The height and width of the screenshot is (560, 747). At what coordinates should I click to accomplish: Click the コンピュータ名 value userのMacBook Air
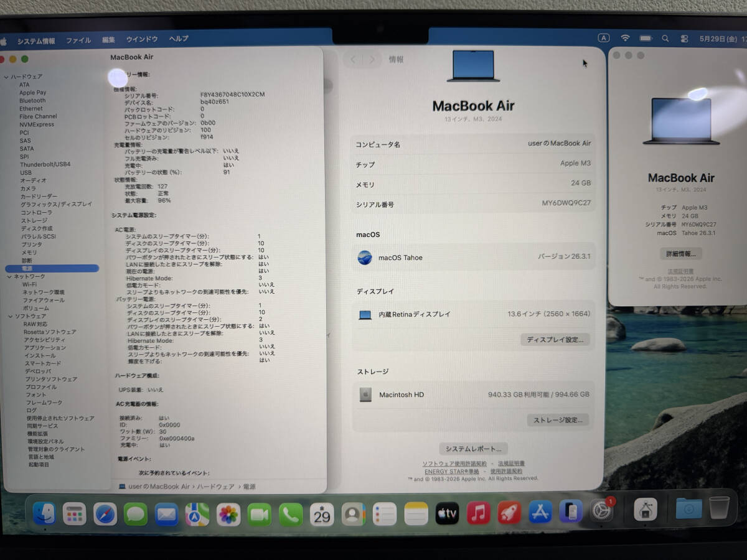pos(559,143)
